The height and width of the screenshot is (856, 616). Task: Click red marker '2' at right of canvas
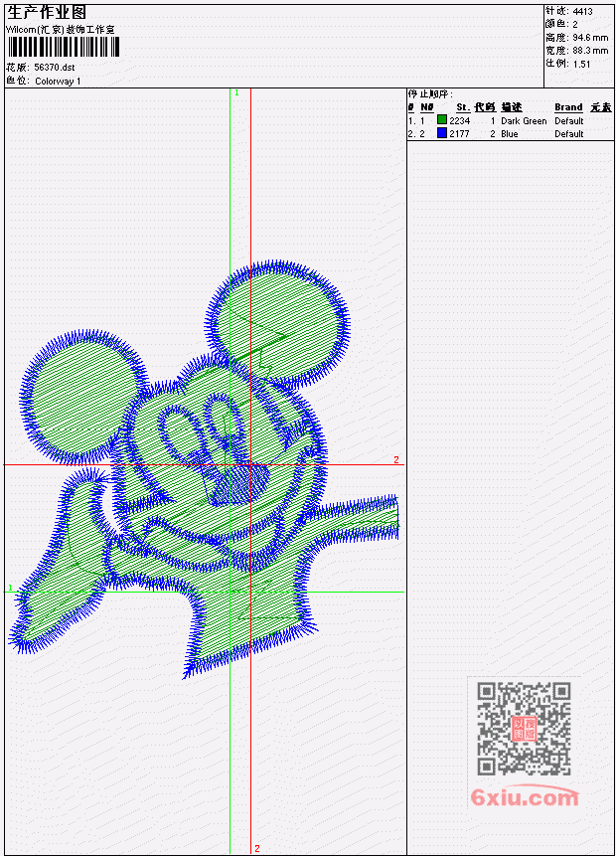point(396,460)
